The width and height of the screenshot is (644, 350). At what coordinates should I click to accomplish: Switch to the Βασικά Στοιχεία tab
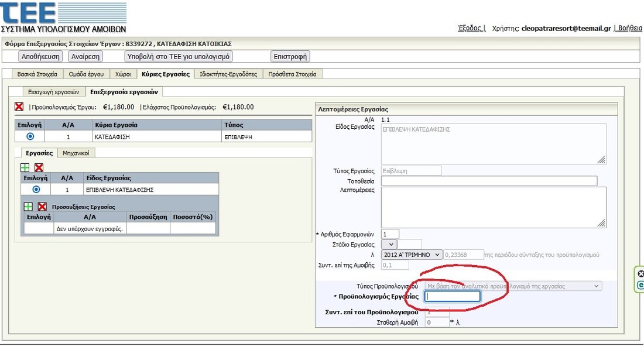[37, 74]
